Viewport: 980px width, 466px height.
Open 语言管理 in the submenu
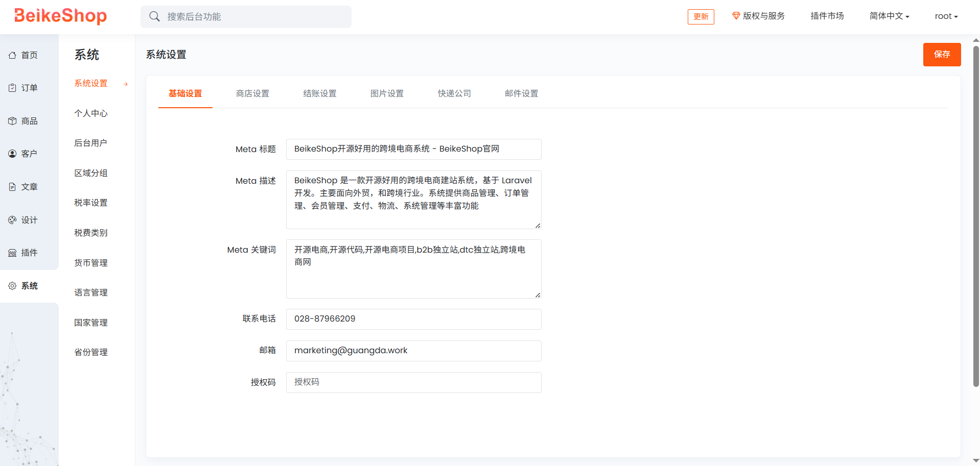pos(91,292)
